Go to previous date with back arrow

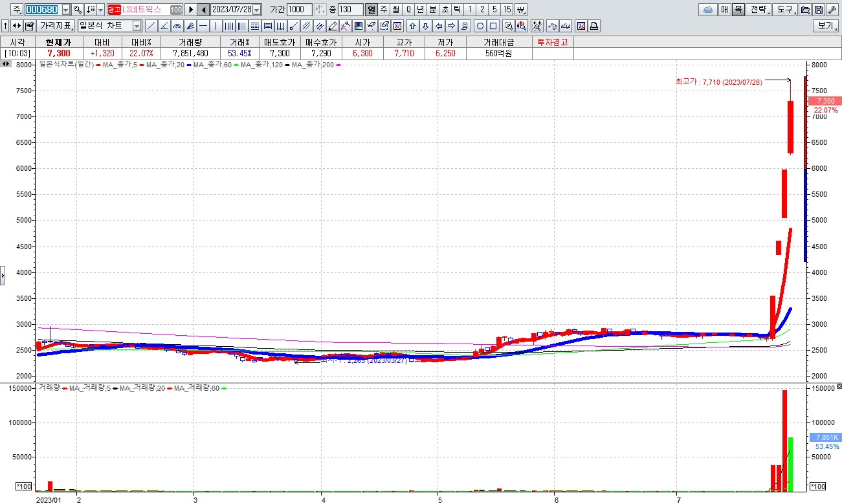click(203, 10)
